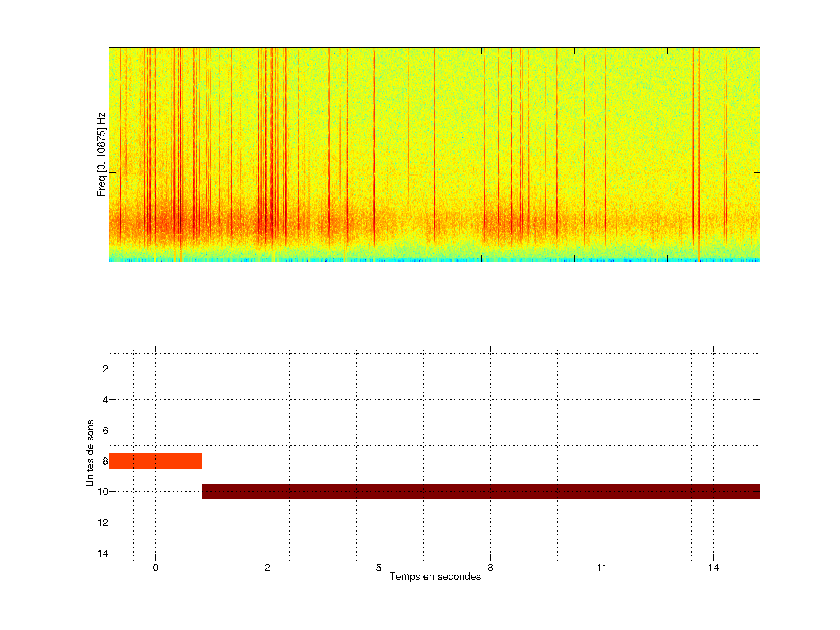Image resolution: width=840 pixels, height=630 pixels.
Task: Click the 'Unites de sons' axis label
Action: 90,453
